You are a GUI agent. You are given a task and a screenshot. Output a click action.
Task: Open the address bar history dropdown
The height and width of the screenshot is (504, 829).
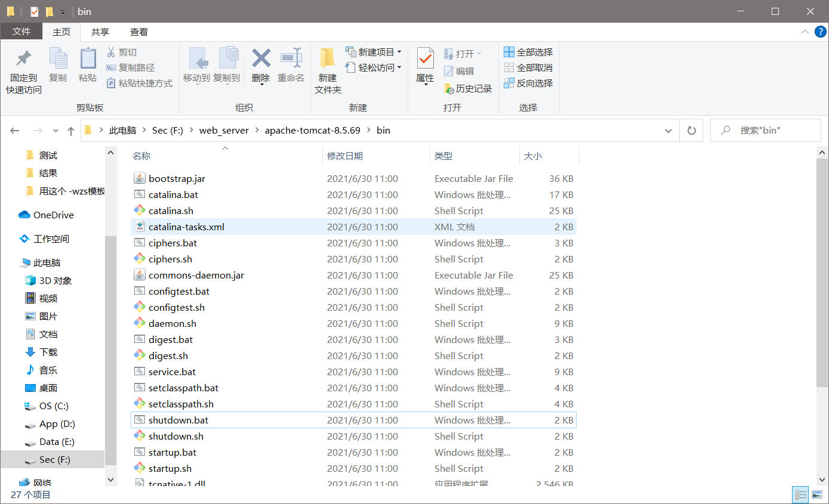tap(668, 130)
